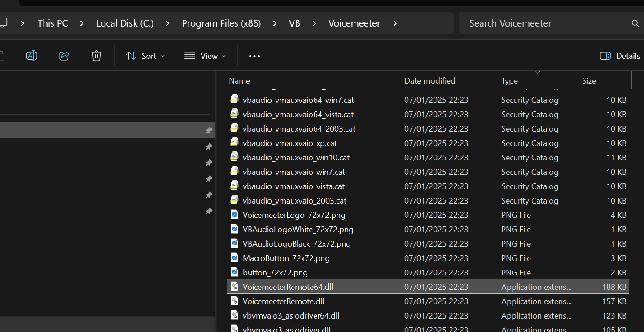Select the MacroButton_72x72.png file
The width and height of the screenshot is (644, 332).
(x=286, y=258)
